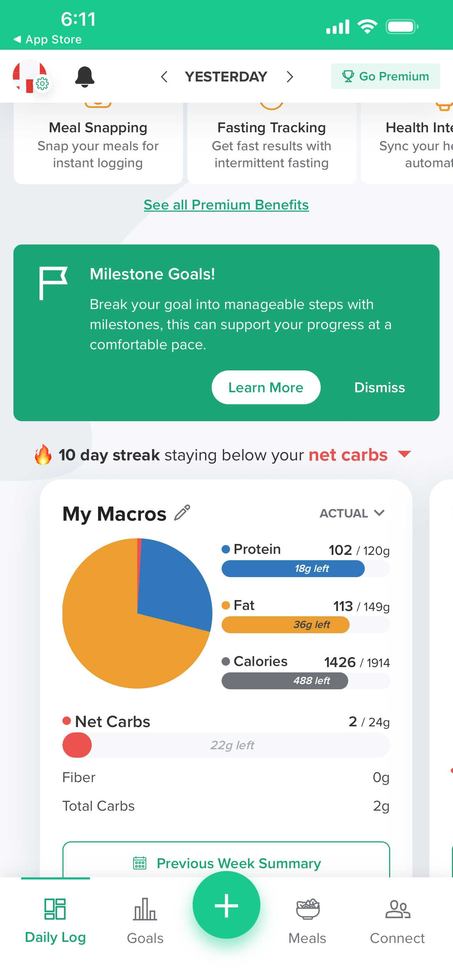The width and height of the screenshot is (453, 980).
Task: Tap the profile avatar with settings gear
Action: click(30, 76)
